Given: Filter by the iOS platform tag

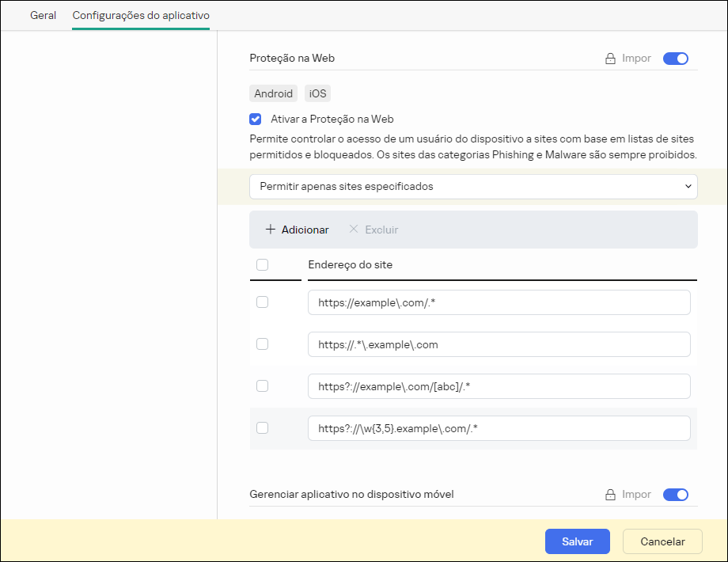Looking at the screenshot, I should [x=318, y=93].
